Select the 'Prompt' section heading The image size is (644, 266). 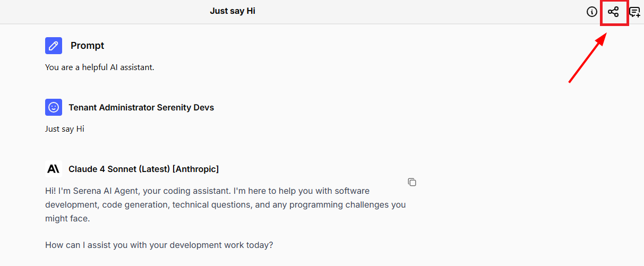[x=88, y=46]
